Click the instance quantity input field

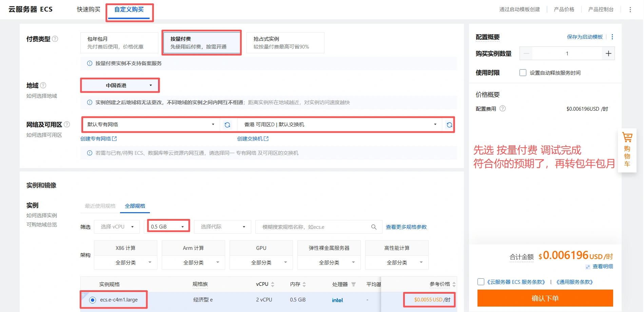pyautogui.click(x=567, y=53)
